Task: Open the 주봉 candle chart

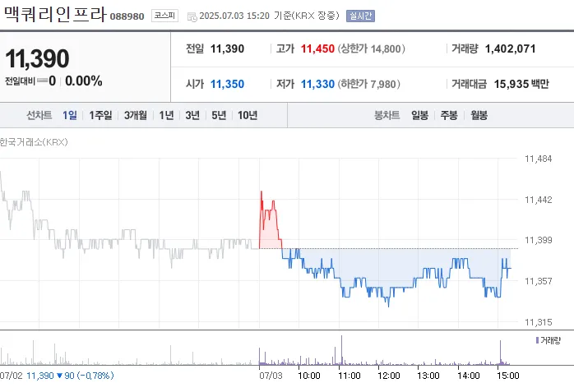Action: 449,116
